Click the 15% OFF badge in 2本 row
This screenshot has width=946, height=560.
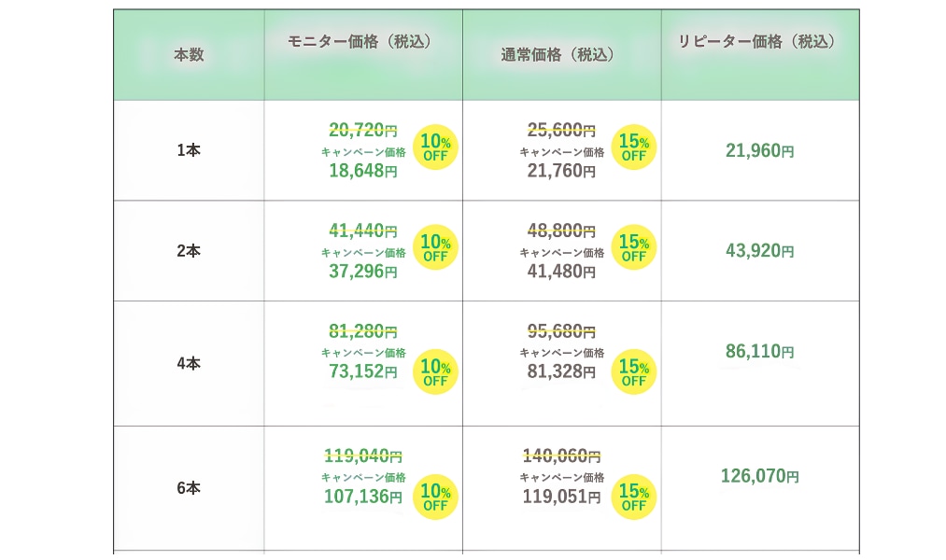coord(634,247)
